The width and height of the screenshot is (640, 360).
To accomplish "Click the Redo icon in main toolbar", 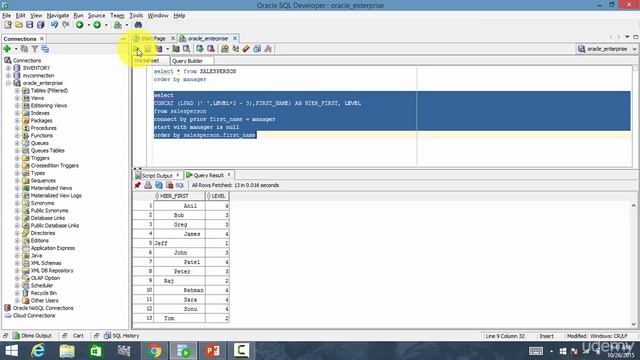I will pyautogui.click(x=66, y=25).
